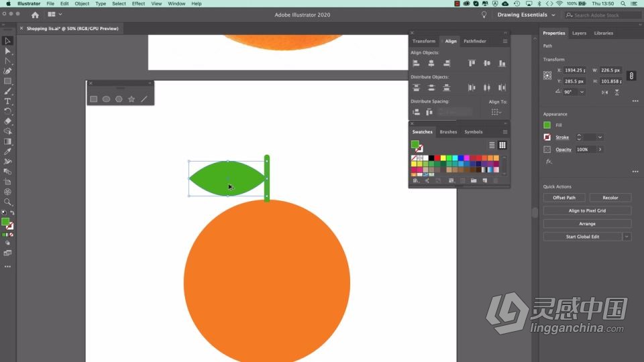Pick the polygon shape in floating shape panel
The height and width of the screenshot is (362, 644).
pyautogui.click(x=119, y=99)
